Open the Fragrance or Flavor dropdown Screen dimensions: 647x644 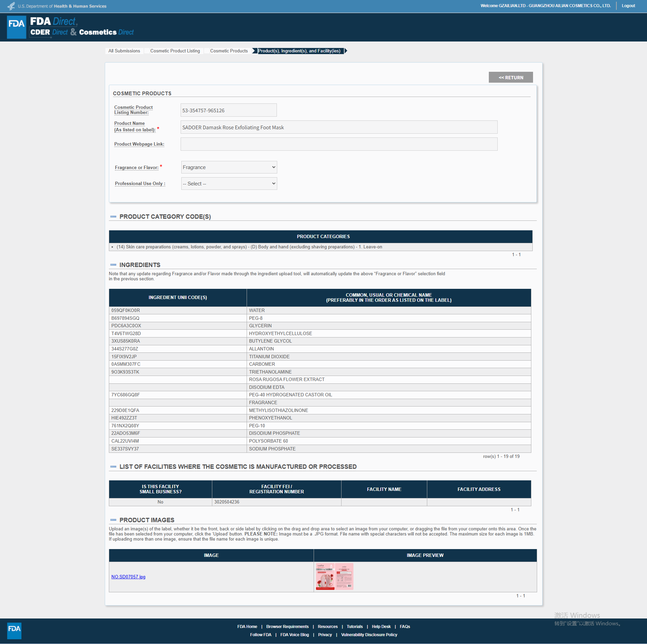click(229, 167)
